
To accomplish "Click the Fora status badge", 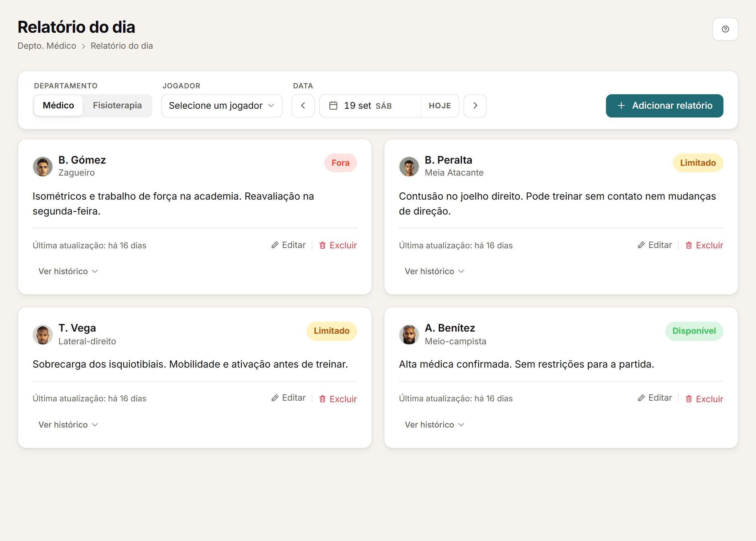I will [x=341, y=163].
